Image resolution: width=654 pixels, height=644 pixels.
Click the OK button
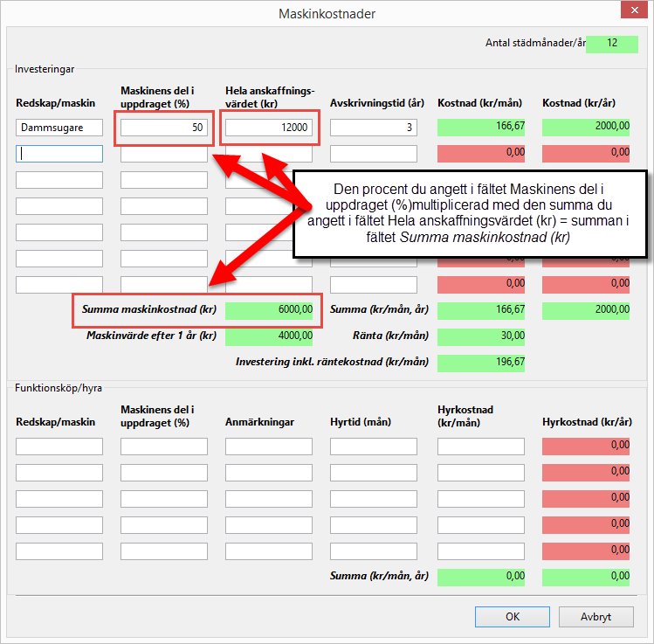pyautogui.click(x=512, y=616)
